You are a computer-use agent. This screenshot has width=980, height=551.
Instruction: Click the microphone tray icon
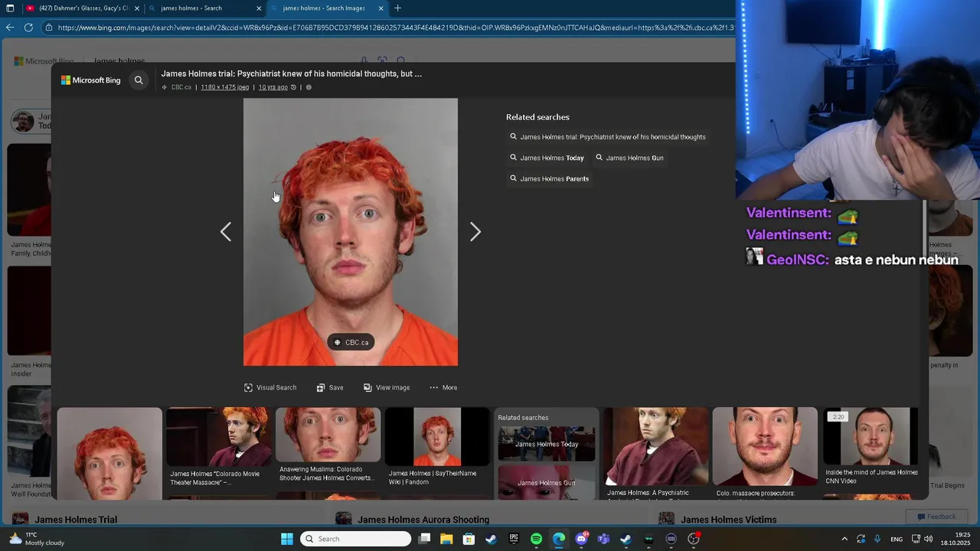click(877, 539)
